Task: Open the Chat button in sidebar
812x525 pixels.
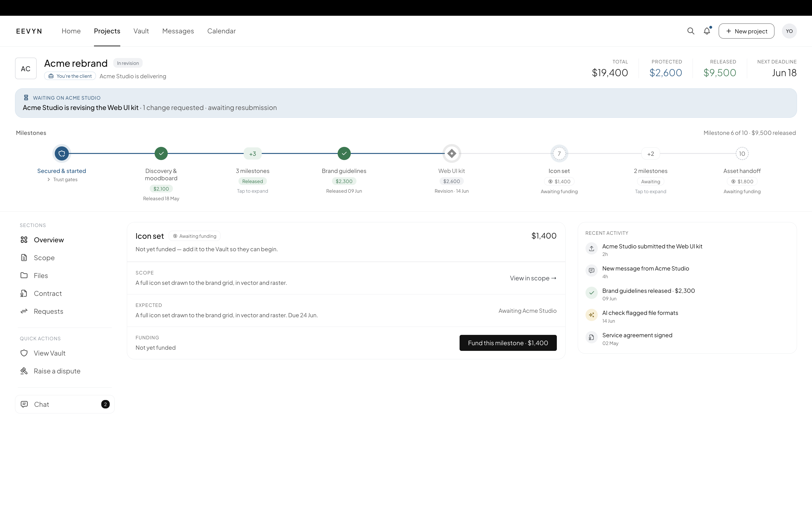Action: pos(65,404)
